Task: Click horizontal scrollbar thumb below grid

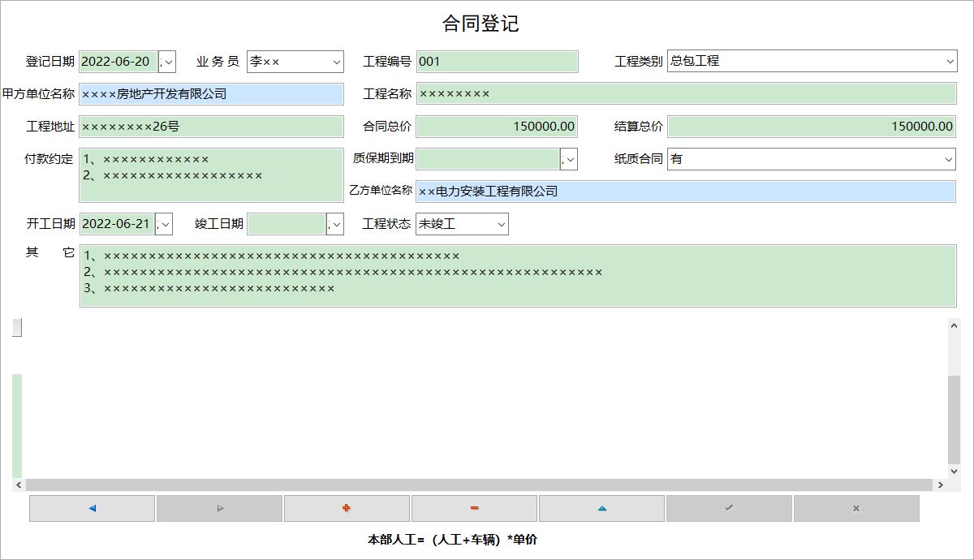Action: point(479,485)
